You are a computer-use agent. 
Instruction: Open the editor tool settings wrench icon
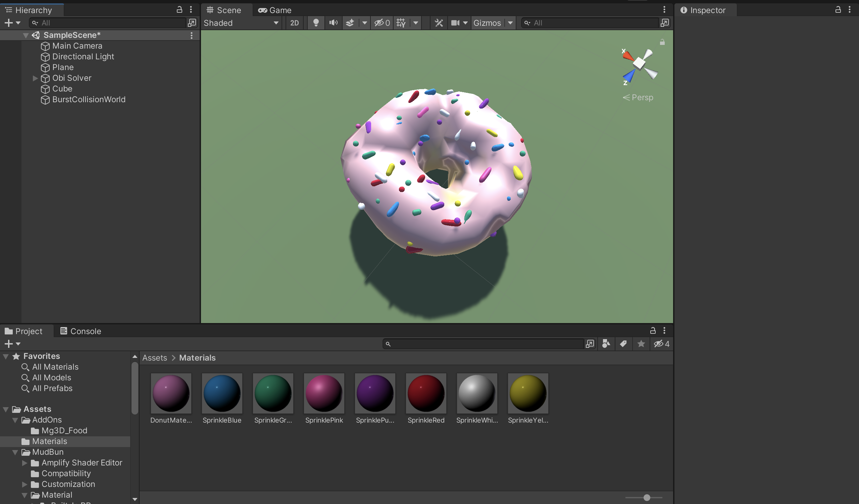pyautogui.click(x=439, y=23)
